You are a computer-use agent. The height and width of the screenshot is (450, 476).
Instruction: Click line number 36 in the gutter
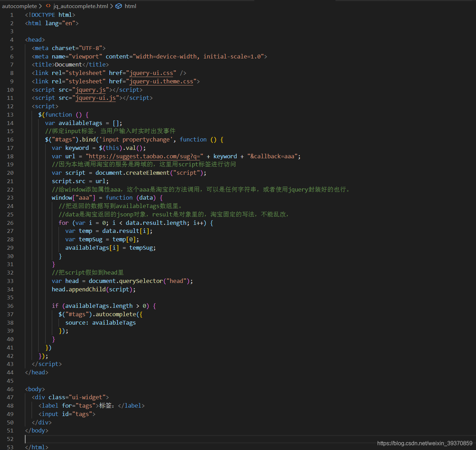point(10,306)
